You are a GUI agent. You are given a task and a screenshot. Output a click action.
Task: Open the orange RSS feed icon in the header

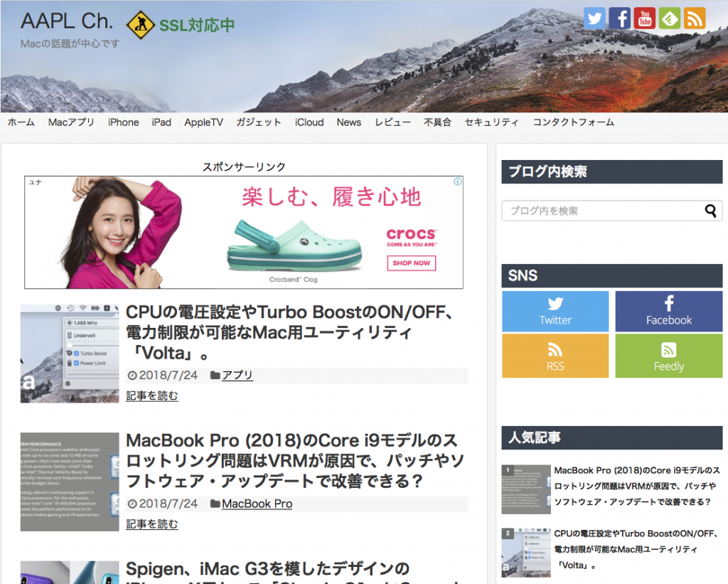(x=694, y=18)
